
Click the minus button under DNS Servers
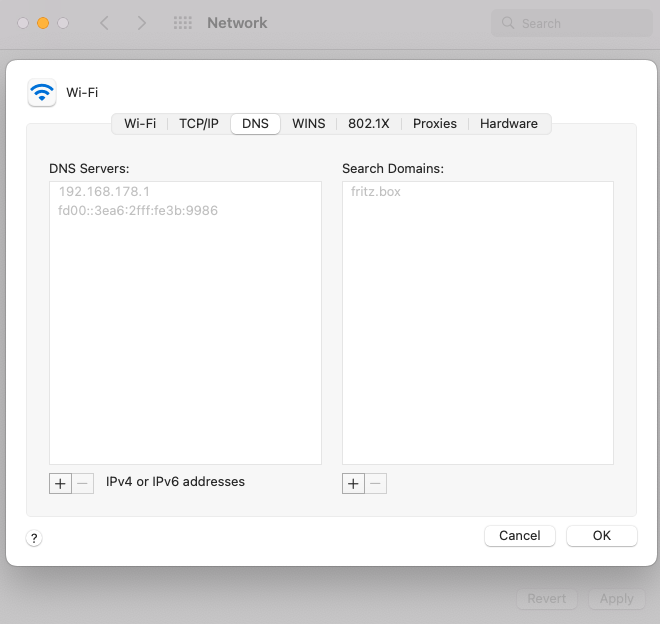pyautogui.click(x=83, y=483)
